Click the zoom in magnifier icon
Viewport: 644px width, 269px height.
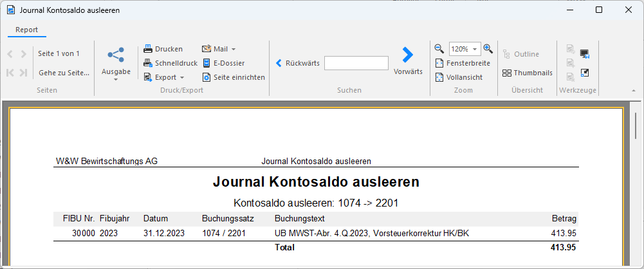click(x=488, y=49)
